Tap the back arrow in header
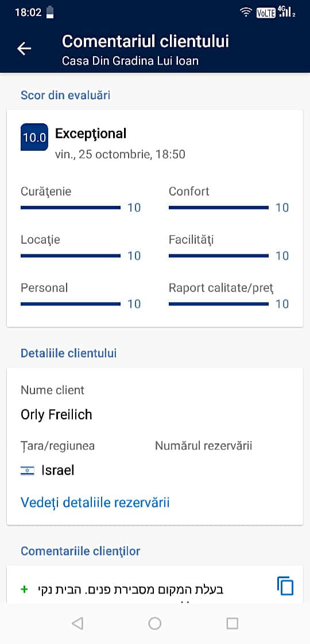 pyautogui.click(x=24, y=49)
